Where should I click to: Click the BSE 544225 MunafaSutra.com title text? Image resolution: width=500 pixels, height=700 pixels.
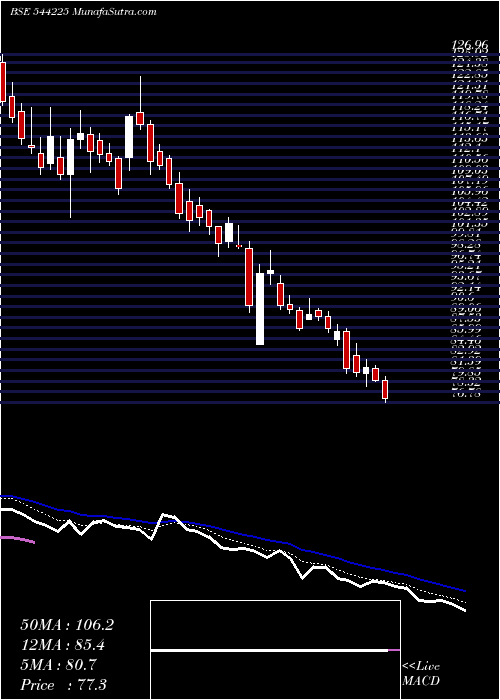83,12
